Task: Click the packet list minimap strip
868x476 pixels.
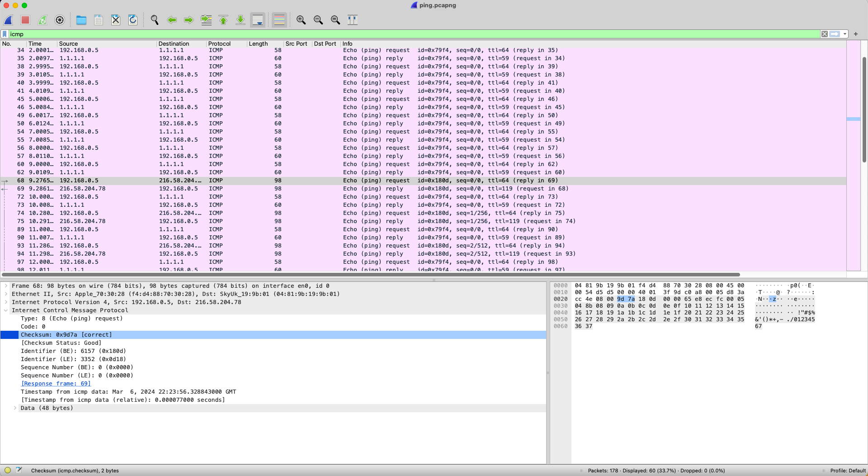Action: 854,156
